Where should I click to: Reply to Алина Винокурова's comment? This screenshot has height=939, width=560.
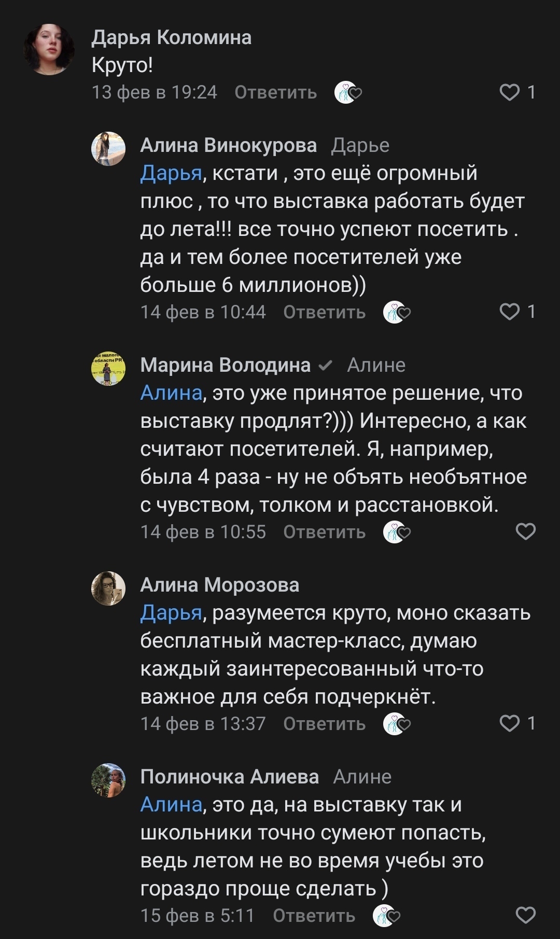[324, 312]
